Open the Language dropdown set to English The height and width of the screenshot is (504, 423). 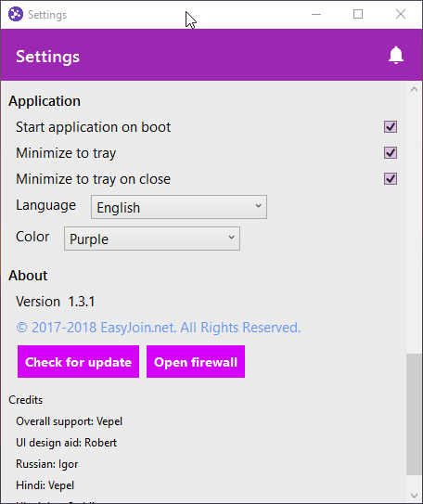click(x=179, y=207)
